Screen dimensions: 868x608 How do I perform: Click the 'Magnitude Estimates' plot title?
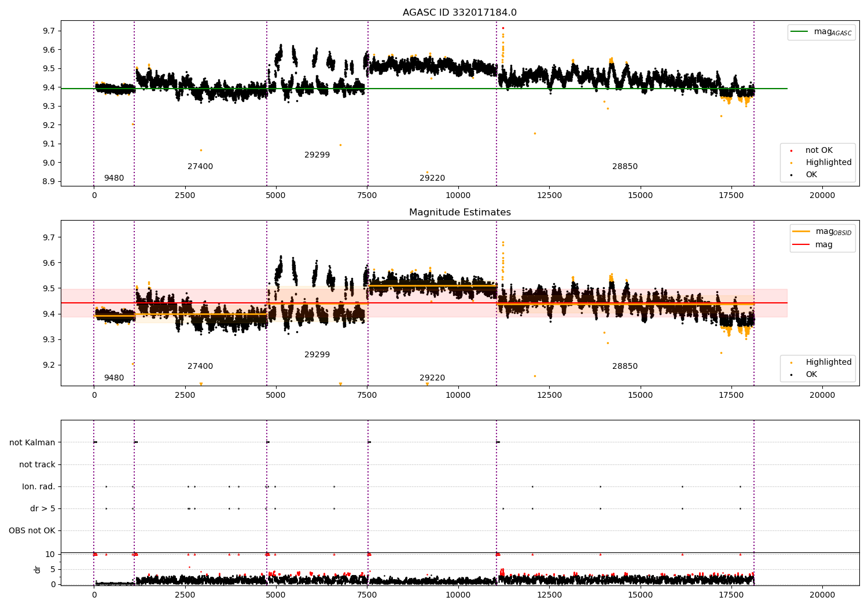coord(460,213)
